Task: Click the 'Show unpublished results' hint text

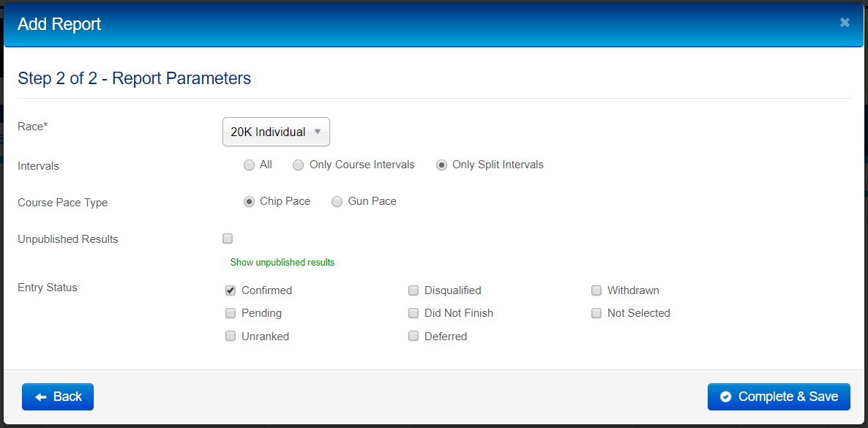Action: (283, 263)
